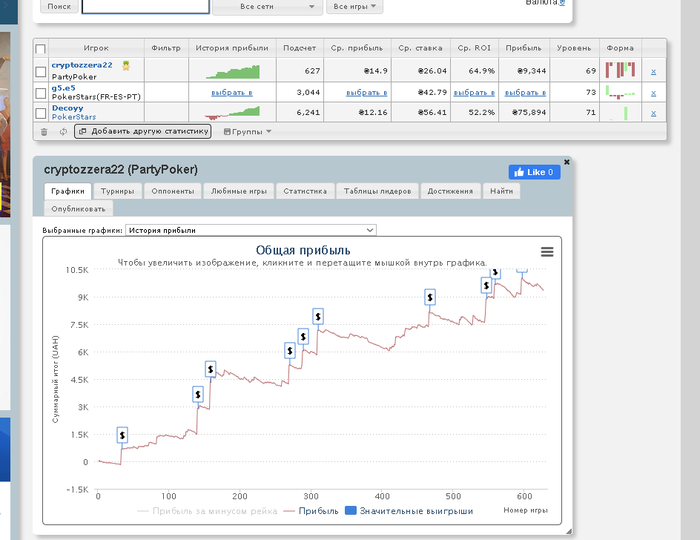Check the cryptozzera22 row checkbox

click(x=41, y=71)
